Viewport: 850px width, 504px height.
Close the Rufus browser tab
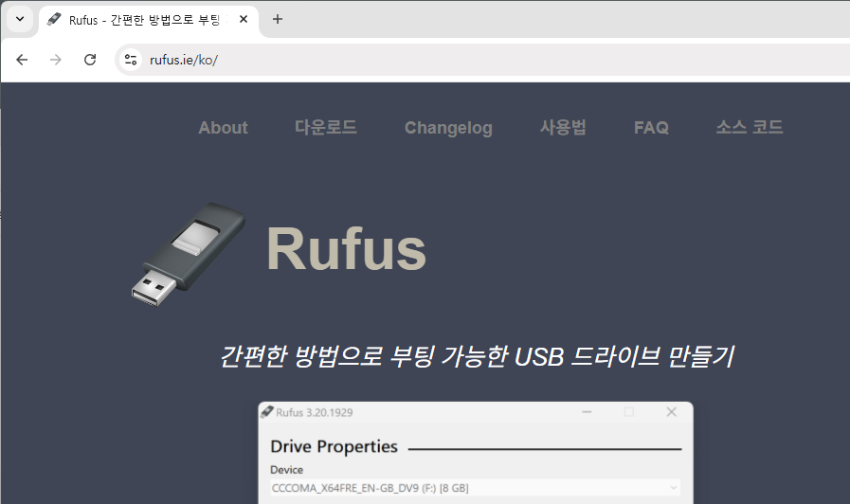point(244,19)
